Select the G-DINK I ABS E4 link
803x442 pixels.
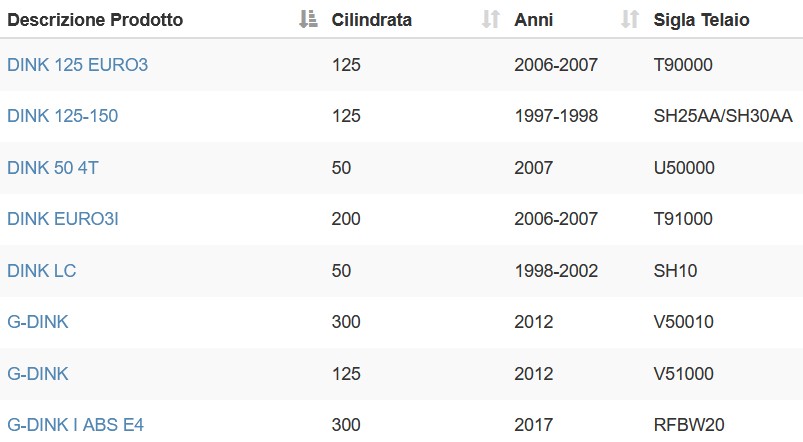tap(75, 425)
